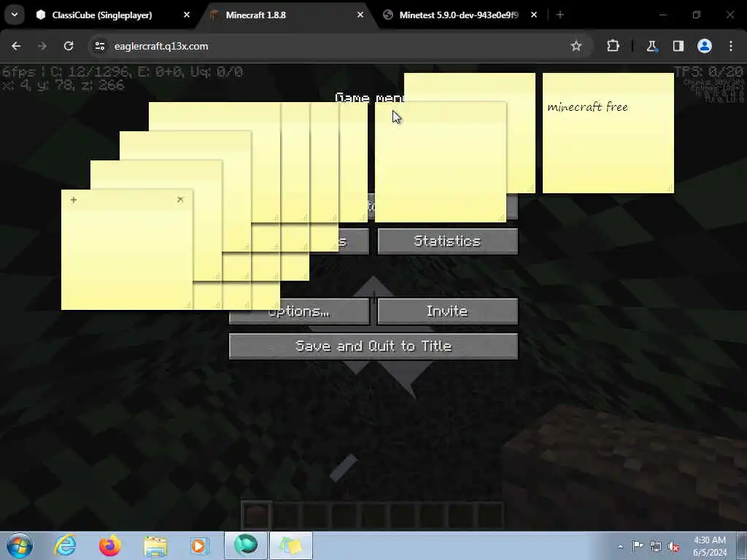Viewport: 747px width, 560px height.
Task: Switch to Sticky Notes taskbar item
Action: [x=291, y=545]
